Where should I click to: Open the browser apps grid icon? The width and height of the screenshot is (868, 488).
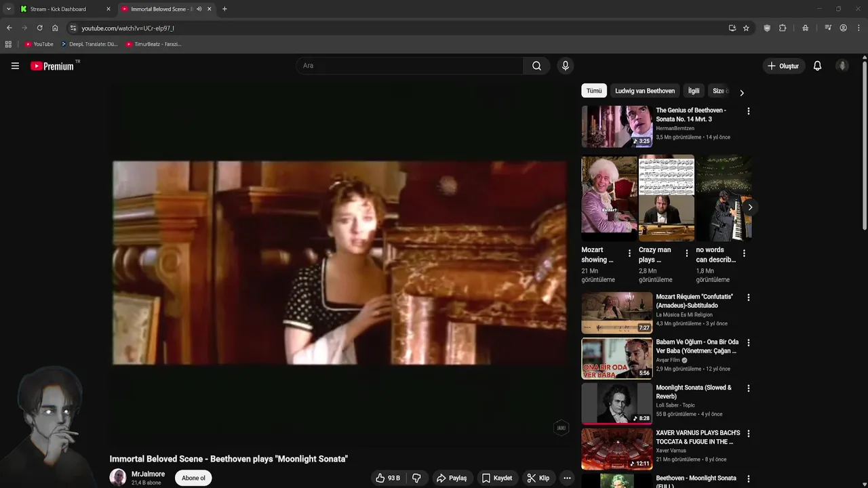point(8,44)
